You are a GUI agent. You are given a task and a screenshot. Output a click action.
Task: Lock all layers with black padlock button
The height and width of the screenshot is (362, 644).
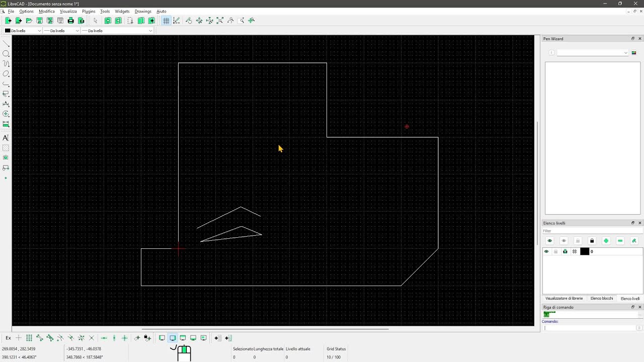pyautogui.click(x=592, y=241)
